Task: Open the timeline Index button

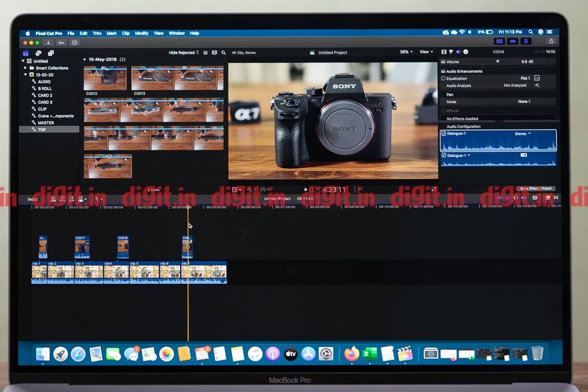Action: [33, 199]
